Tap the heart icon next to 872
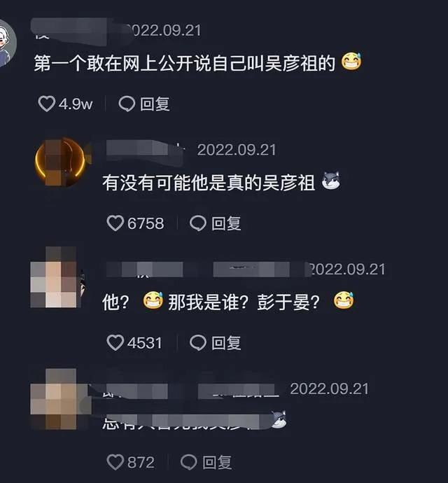 pyautogui.click(x=115, y=462)
